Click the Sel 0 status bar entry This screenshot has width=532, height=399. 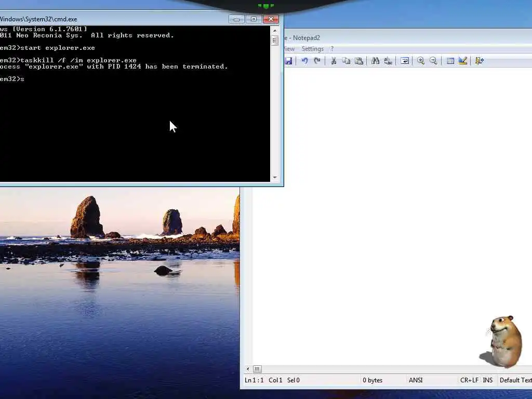[x=294, y=380]
